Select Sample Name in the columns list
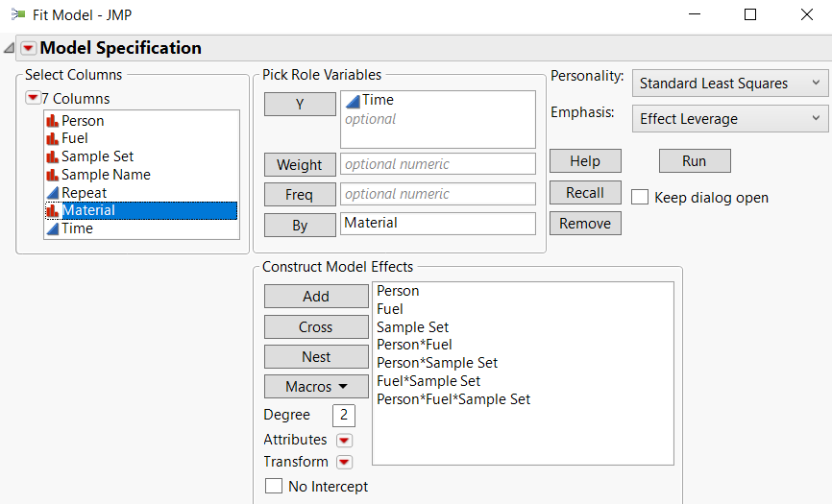The height and width of the screenshot is (504, 832). (x=106, y=175)
